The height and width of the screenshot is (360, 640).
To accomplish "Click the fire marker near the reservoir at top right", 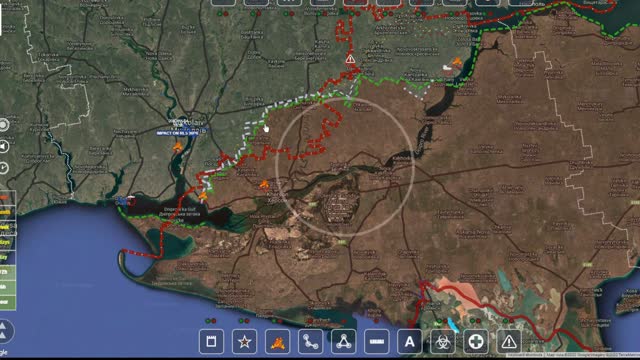I will [457, 62].
